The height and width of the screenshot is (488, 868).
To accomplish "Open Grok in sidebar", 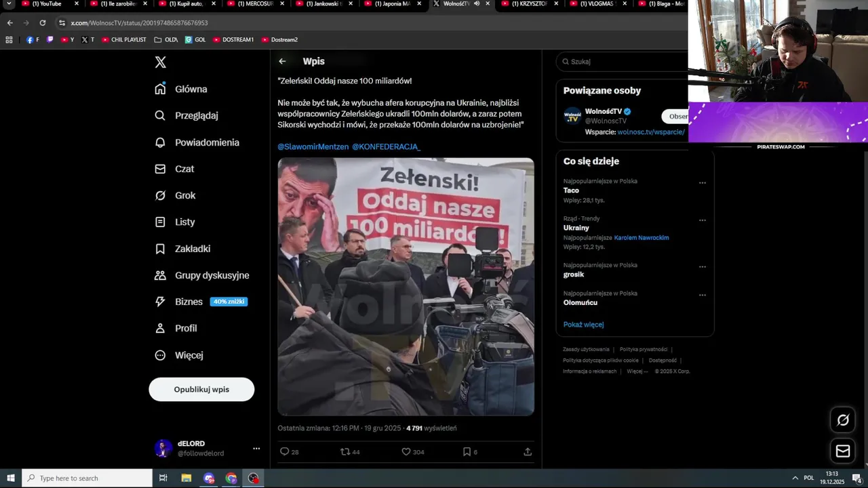I will [x=175, y=195].
